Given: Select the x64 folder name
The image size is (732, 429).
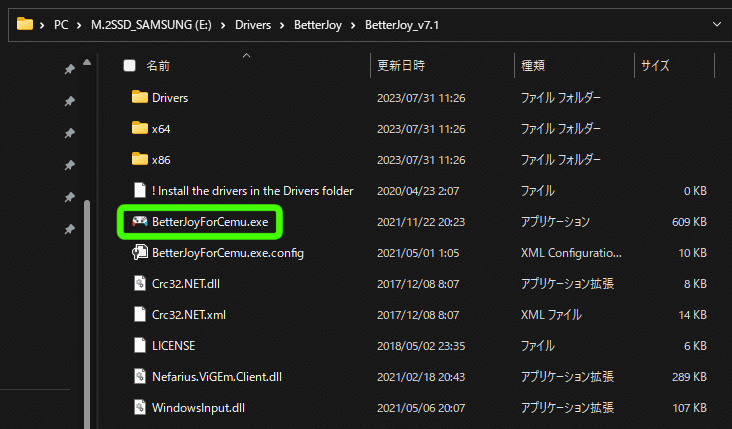Looking at the screenshot, I should click(x=161, y=129).
